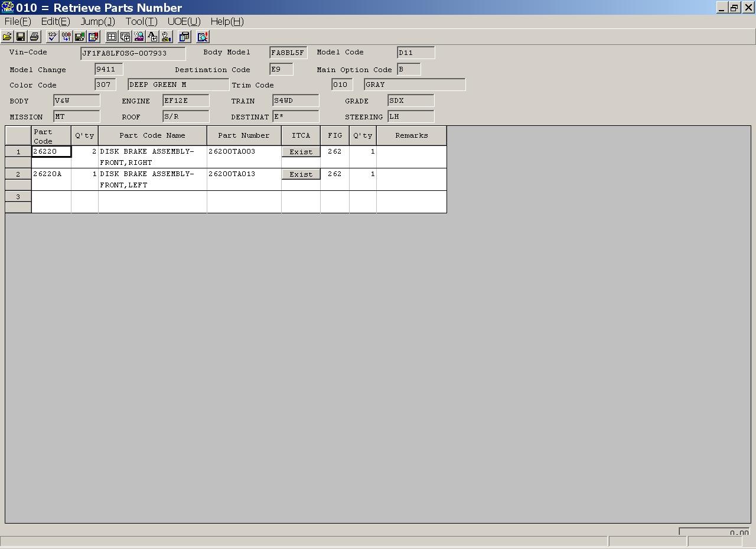Click the printer icon in toolbar
This screenshot has width=756, height=549.
tap(34, 37)
